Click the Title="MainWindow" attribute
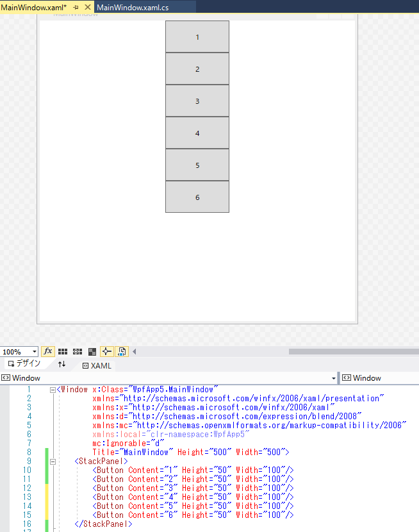The height and width of the screenshot is (532, 419). [133, 453]
